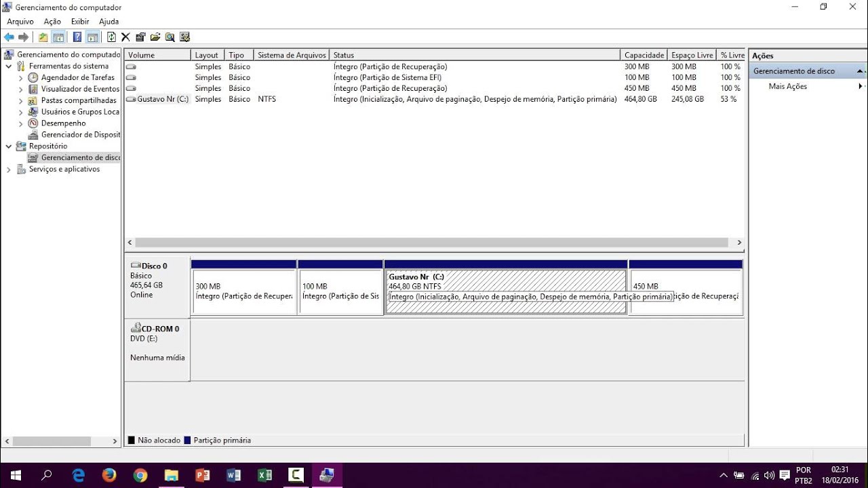The image size is (868, 488).
Task: Sort by Layout column header
Action: [208, 55]
